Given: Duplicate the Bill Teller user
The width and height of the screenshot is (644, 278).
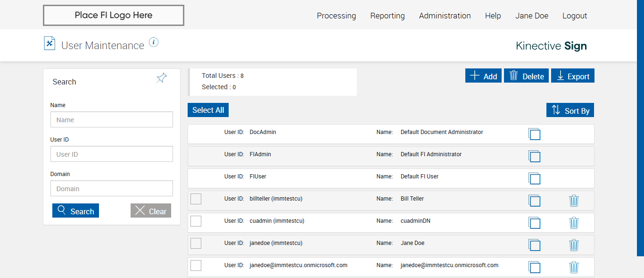Looking at the screenshot, I should tap(534, 201).
